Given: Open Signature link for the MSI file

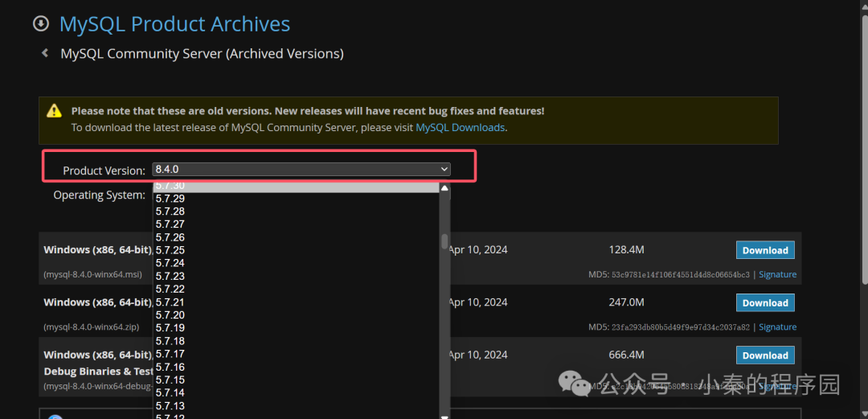Looking at the screenshot, I should coord(777,274).
